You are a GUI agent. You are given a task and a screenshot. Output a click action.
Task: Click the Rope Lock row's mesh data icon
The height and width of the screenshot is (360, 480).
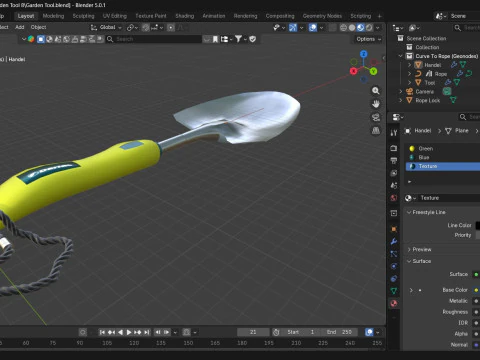(x=453, y=100)
